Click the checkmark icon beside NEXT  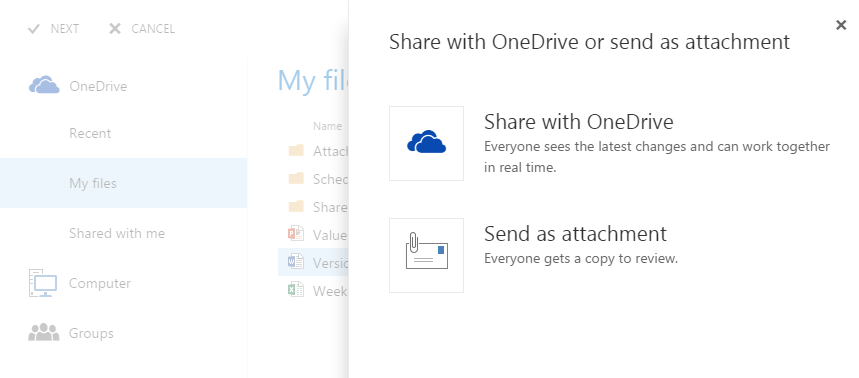tap(33, 29)
